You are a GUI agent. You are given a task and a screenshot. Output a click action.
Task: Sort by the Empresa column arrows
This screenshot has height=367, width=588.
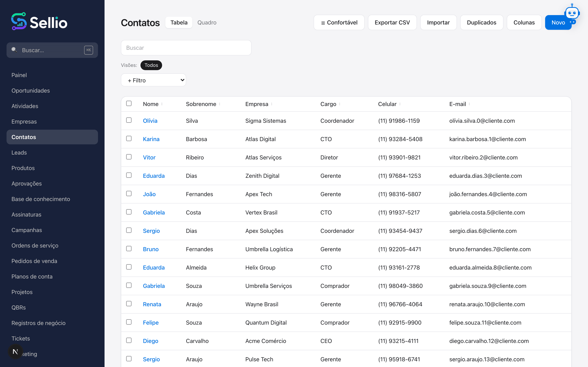point(272,104)
